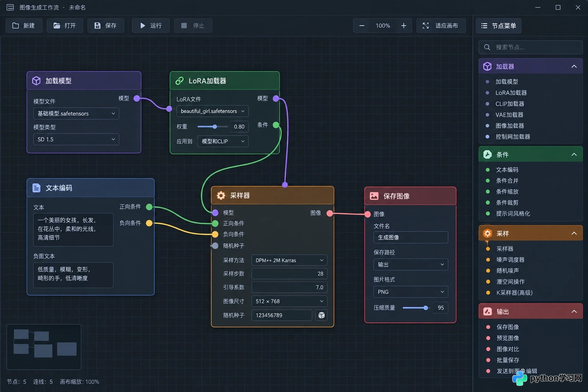Click the hamburger menu icon in title bar
588x392 pixels.
point(10,7)
